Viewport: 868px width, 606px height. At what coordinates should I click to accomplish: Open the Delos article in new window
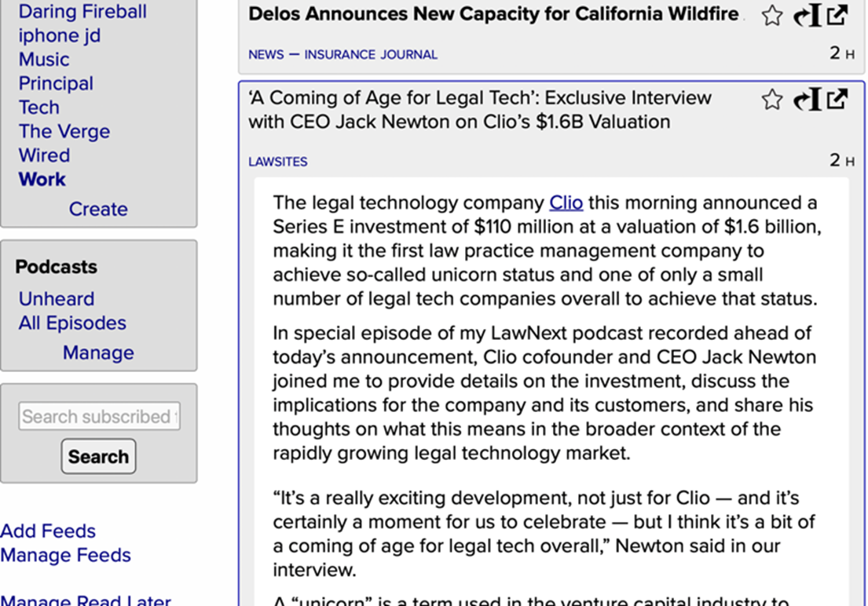837,16
